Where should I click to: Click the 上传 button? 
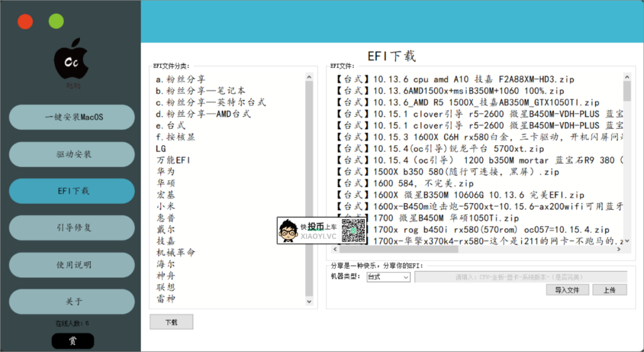tap(609, 289)
